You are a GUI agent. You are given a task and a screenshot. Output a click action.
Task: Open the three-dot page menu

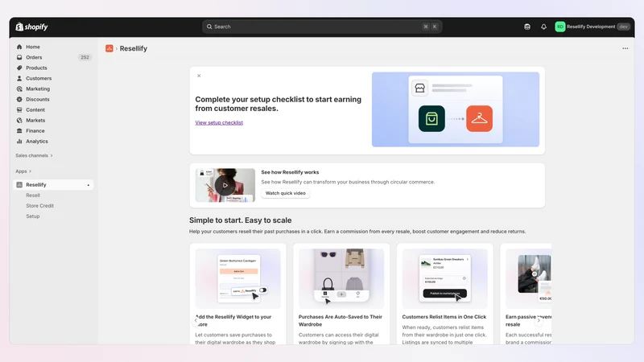click(625, 48)
